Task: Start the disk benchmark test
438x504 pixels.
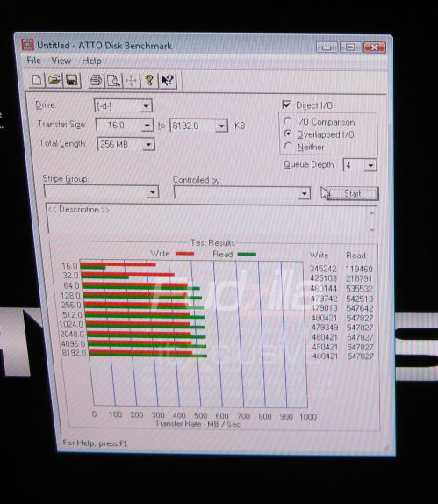Action: 352,193
